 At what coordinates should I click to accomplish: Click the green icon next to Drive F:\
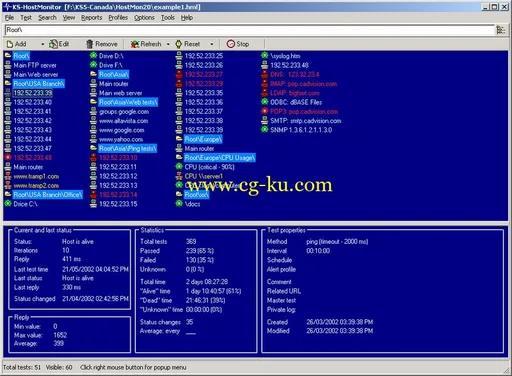94,65
